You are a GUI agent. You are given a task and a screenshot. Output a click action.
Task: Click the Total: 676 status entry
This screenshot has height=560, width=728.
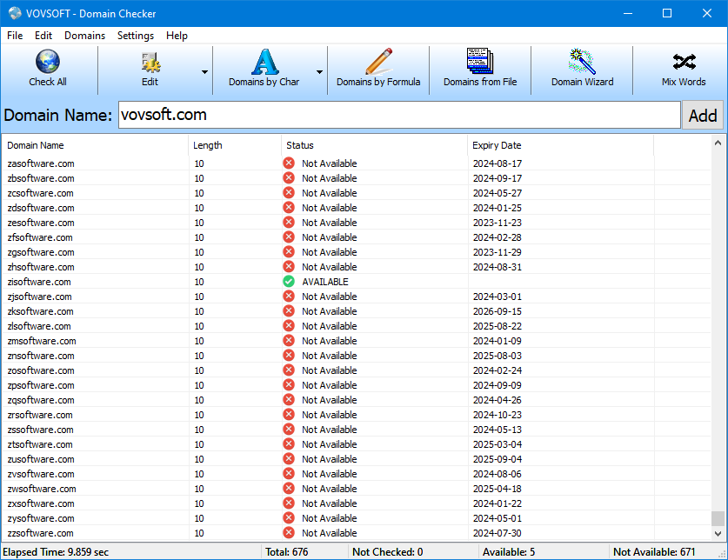(x=286, y=551)
